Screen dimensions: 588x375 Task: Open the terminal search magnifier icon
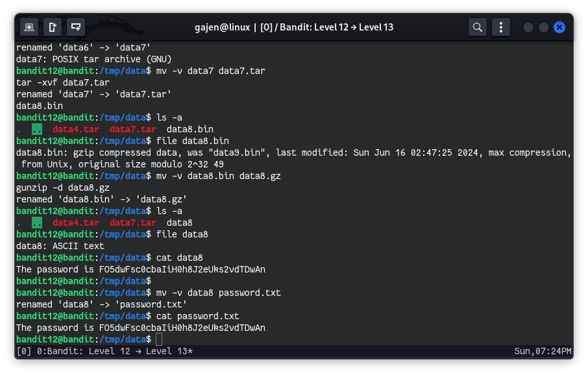click(x=478, y=27)
